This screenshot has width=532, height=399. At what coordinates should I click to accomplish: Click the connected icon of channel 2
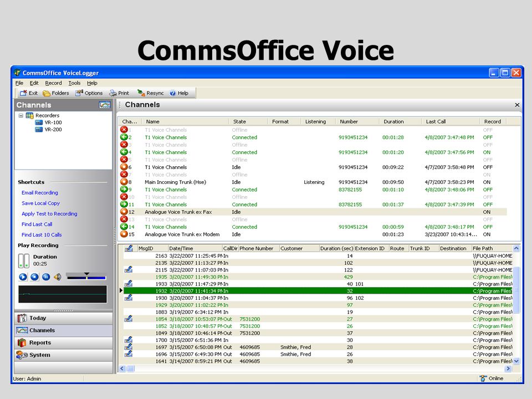(x=124, y=137)
